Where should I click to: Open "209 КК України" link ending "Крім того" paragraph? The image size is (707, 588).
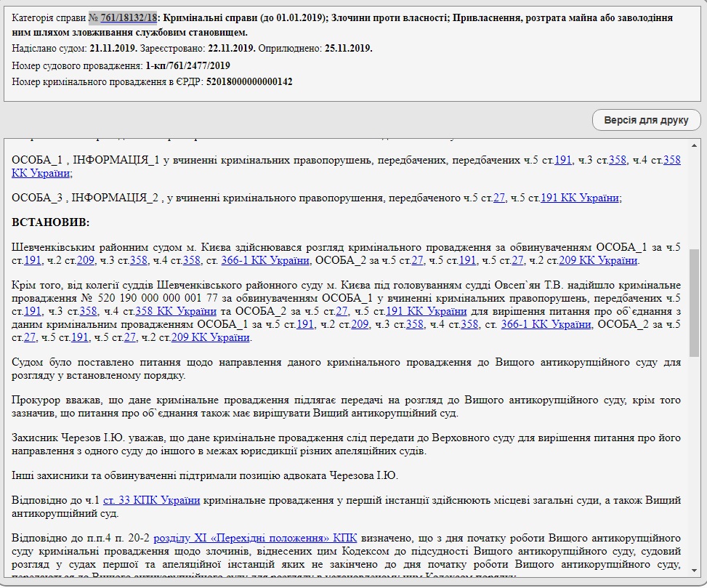(211, 337)
